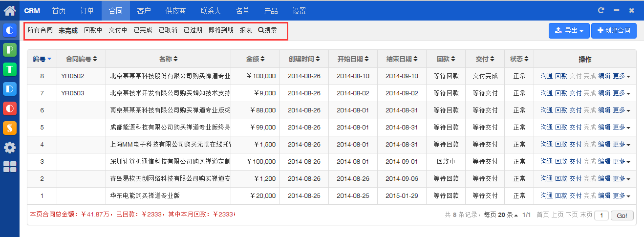This screenshot has height=237, width=644.
Task: Sort by 状态 column
Action: (x=519, y=59)
